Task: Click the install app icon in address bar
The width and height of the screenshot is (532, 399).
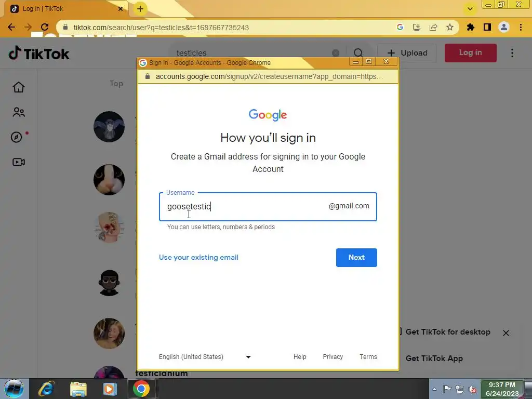Action: [417, 27]
